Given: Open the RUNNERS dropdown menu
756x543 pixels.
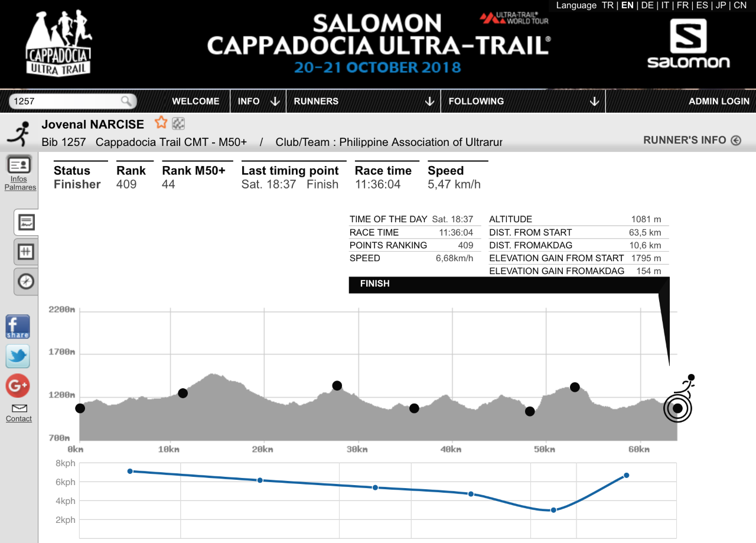Looking at the screenshot, I should pos(363,101).
